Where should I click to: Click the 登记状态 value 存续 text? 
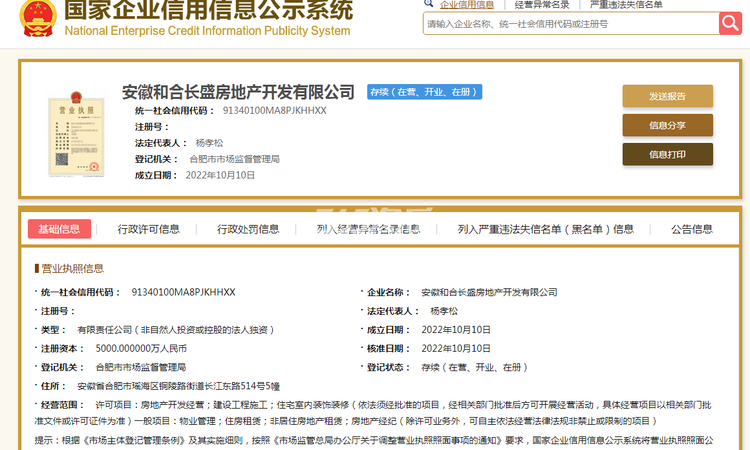click(474, 367)
